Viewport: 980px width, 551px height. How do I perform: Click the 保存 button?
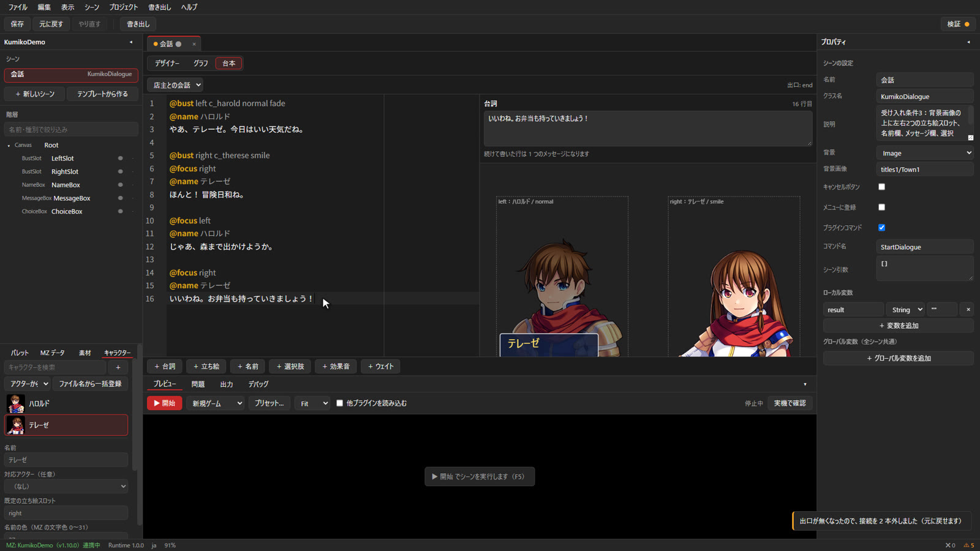pyautogui.click(x=17, y=24)
